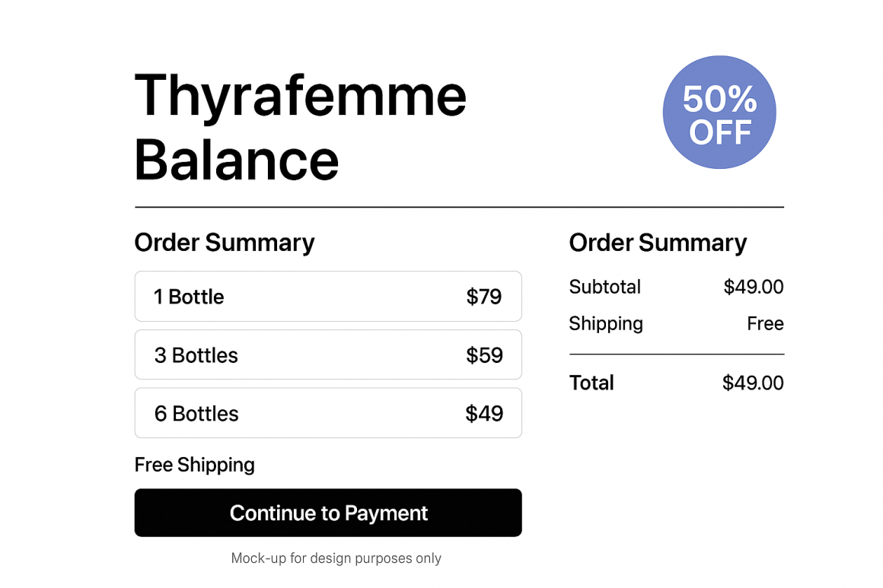Screen dimensions: 883x588
Task: Click the Free Shipping label
Action: 194,464
